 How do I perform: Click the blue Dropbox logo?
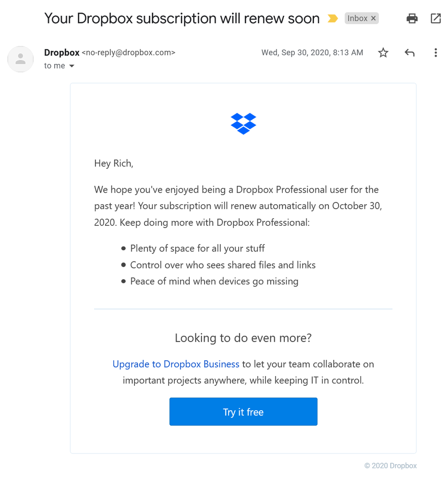243,123
